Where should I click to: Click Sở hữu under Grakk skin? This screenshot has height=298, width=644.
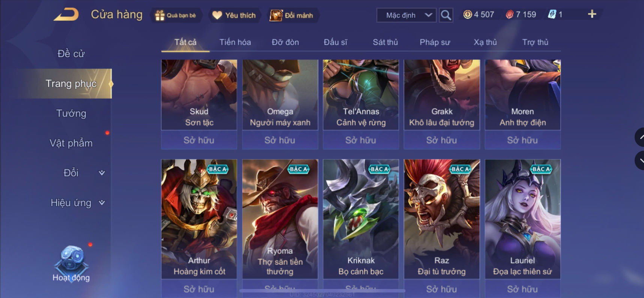tap(442, 140)
